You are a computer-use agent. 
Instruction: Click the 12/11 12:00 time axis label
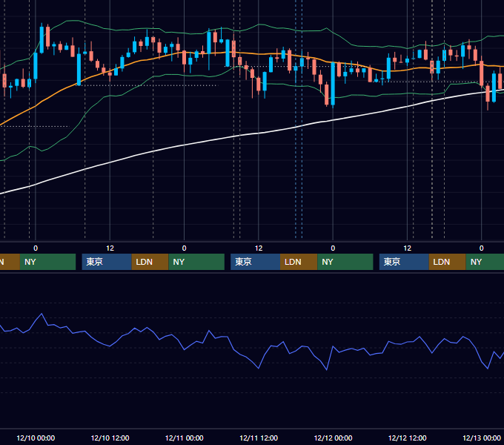tap(259, 438)
